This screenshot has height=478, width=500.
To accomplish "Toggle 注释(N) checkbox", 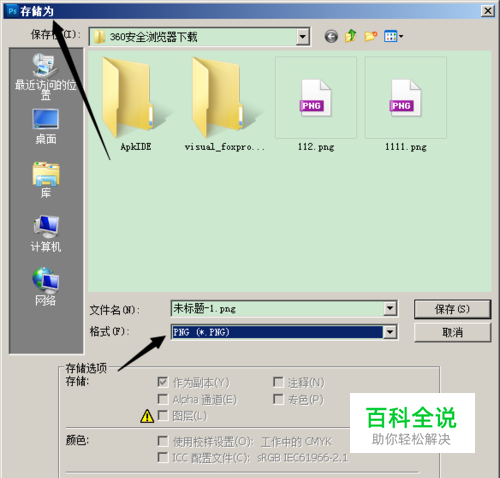I will [278, 382].
